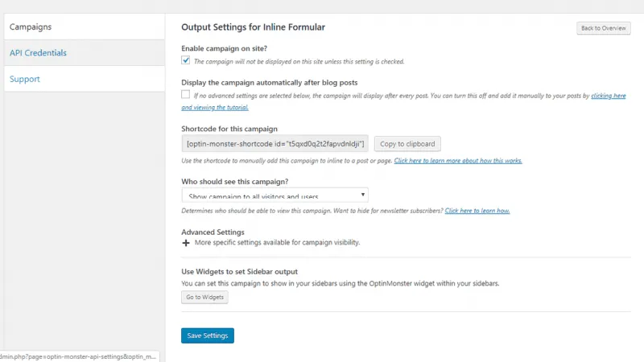Expand Advanced Settings with the plus icon
644x362 pixels.
click(186, 243)
